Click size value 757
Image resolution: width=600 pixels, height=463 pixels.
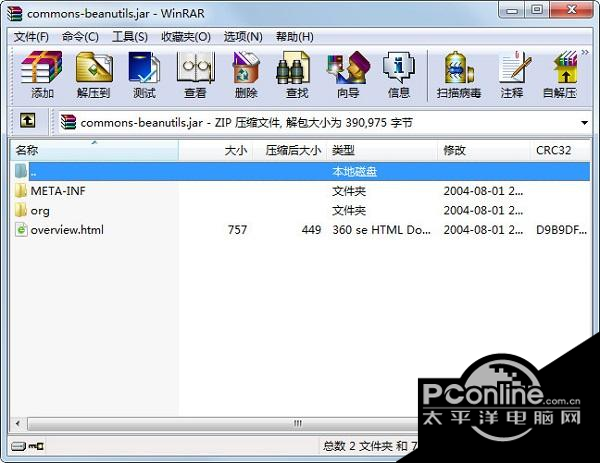(237, 230)
